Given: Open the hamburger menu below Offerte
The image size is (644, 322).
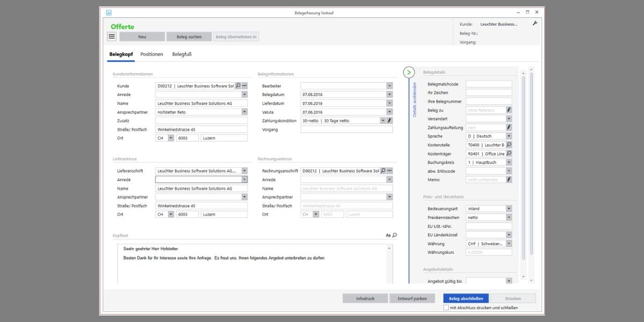Looking at the screenshot, I should 112,36.
